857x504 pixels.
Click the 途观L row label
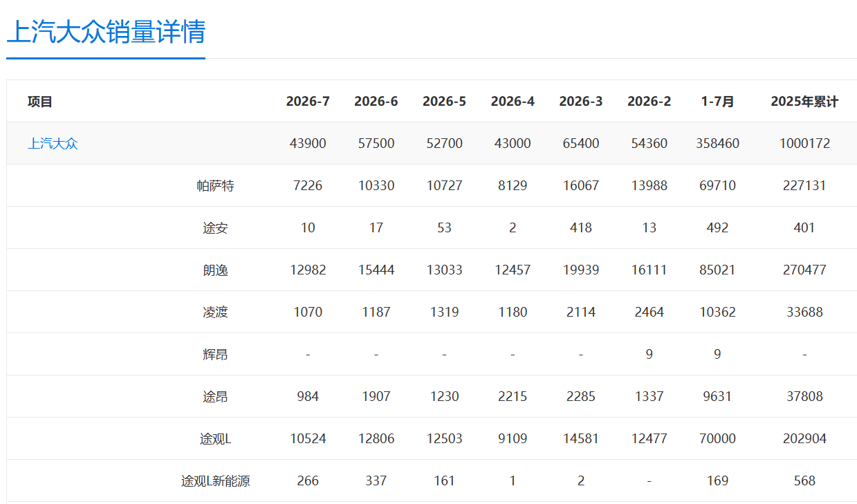[x=215, y=439]
